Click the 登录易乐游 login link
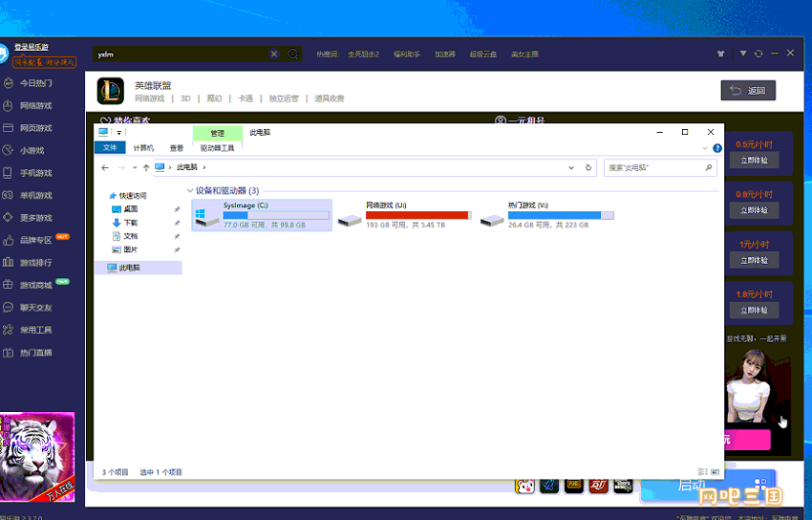 [x=32, y=47]
